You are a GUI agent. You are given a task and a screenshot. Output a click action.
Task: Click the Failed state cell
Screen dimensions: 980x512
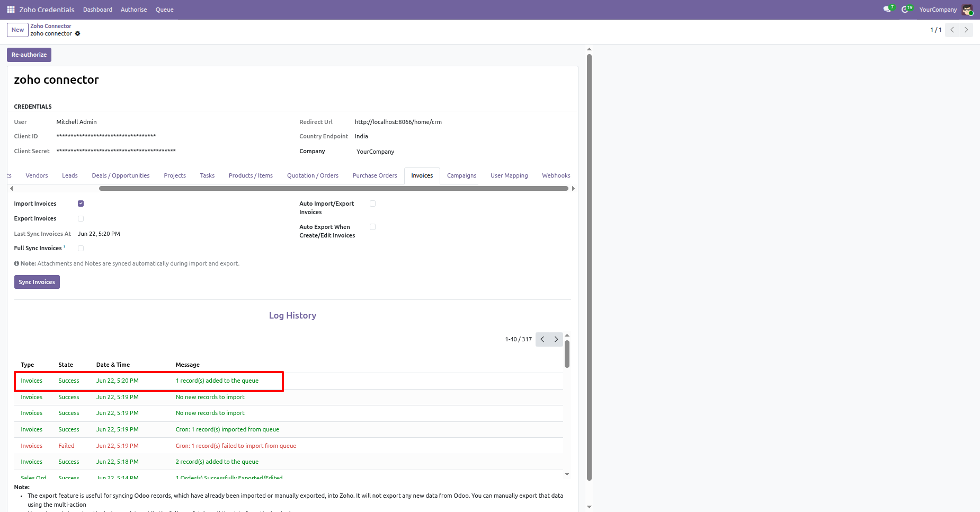click(x=66, y=446)
